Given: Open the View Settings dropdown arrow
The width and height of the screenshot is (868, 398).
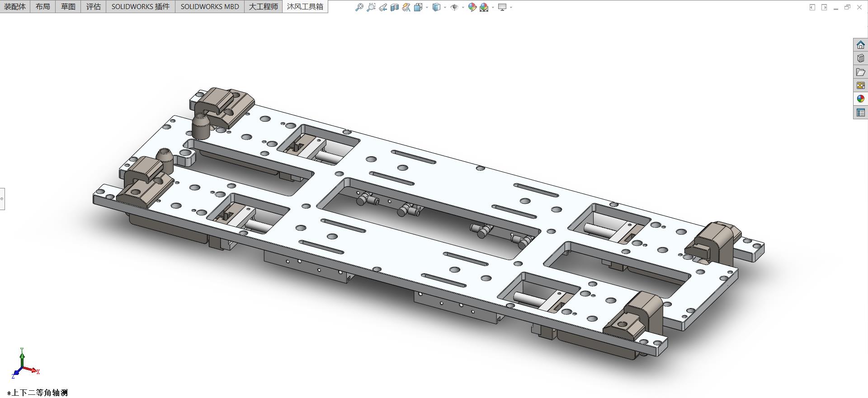Looking at the screenshot, I should (511, 7).
